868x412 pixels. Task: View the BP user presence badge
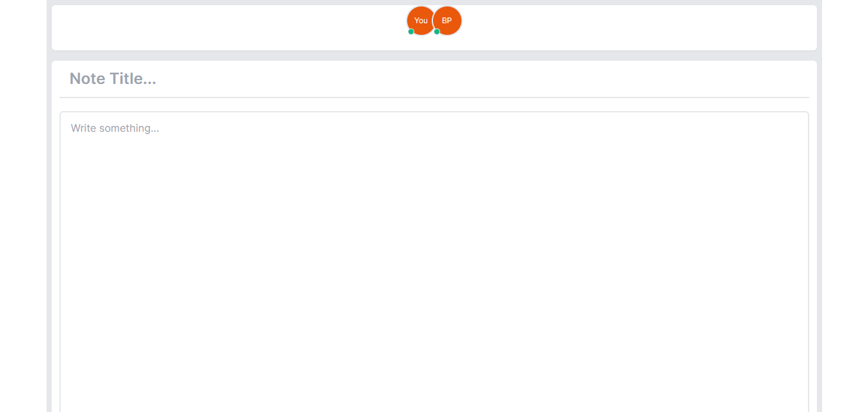(447, 21)
